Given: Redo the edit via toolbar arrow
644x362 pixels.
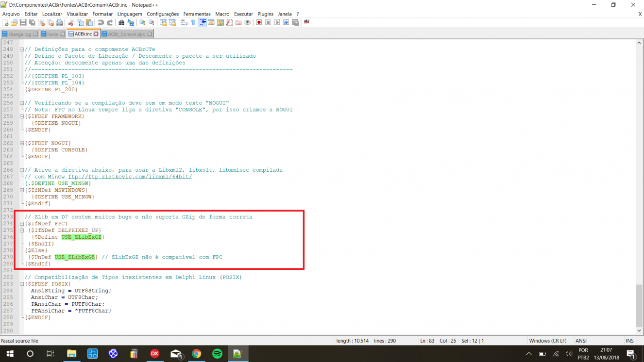Looking at the screenshot, I should (x=110, y=22).
